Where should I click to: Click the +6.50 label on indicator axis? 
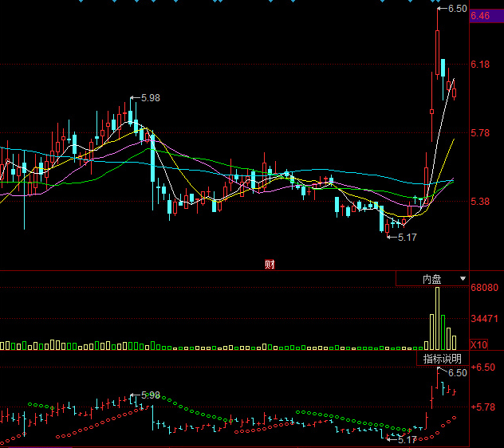pyautogui.click(x=482, y=368)
